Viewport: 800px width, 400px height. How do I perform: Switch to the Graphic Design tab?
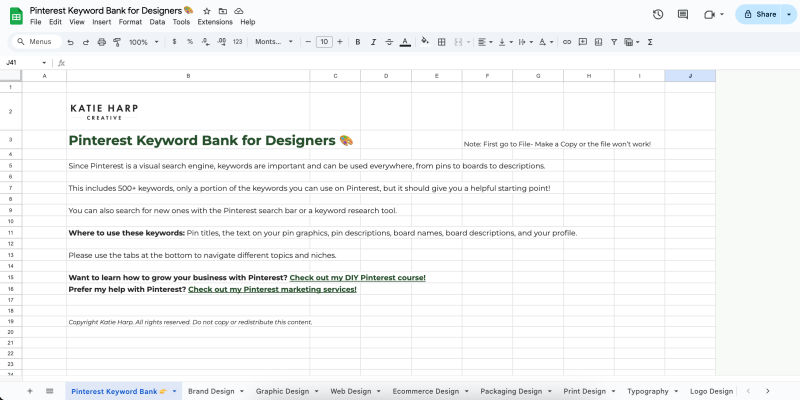pos(283,391)
